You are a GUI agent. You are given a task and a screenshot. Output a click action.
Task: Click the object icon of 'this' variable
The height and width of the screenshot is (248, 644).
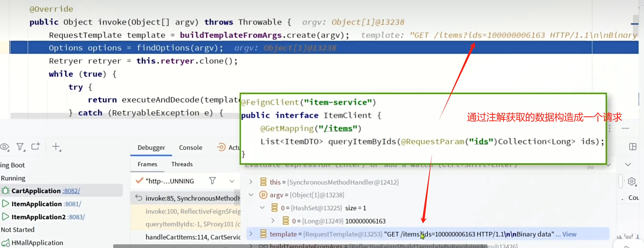click(263, 182)
